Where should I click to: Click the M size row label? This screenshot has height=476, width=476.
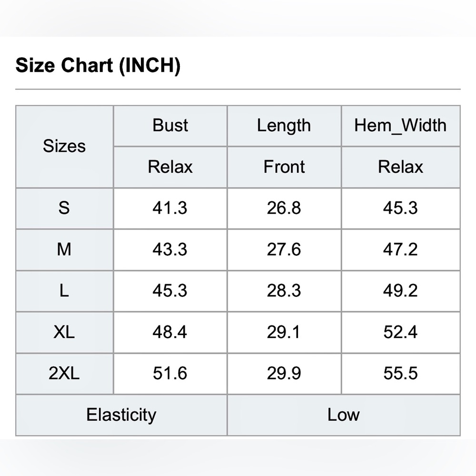tap(64, 249)
